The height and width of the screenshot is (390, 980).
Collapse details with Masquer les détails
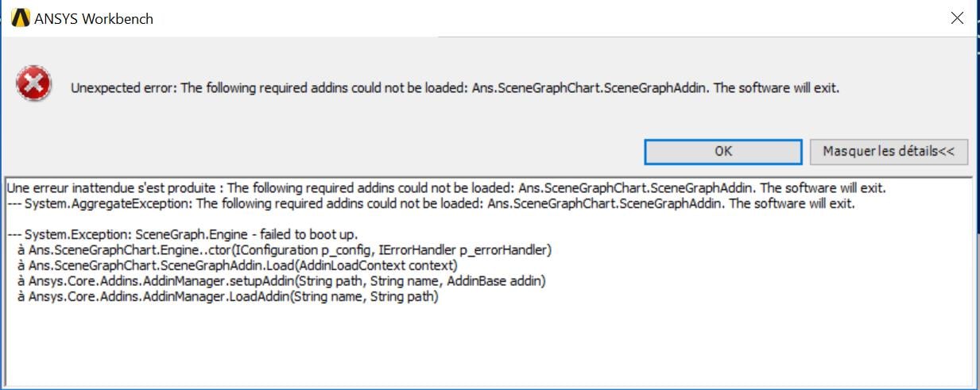889,151
